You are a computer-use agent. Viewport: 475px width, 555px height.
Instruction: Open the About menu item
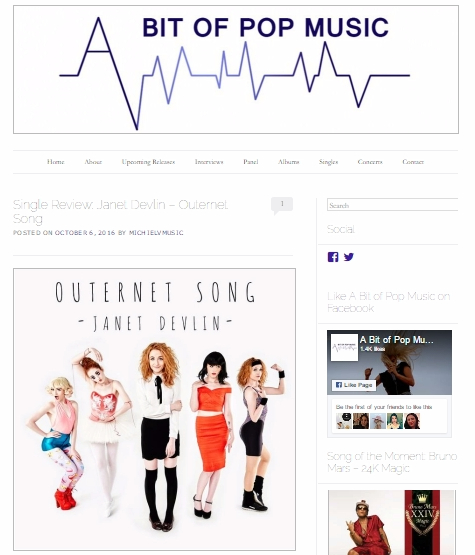point(93,162)
